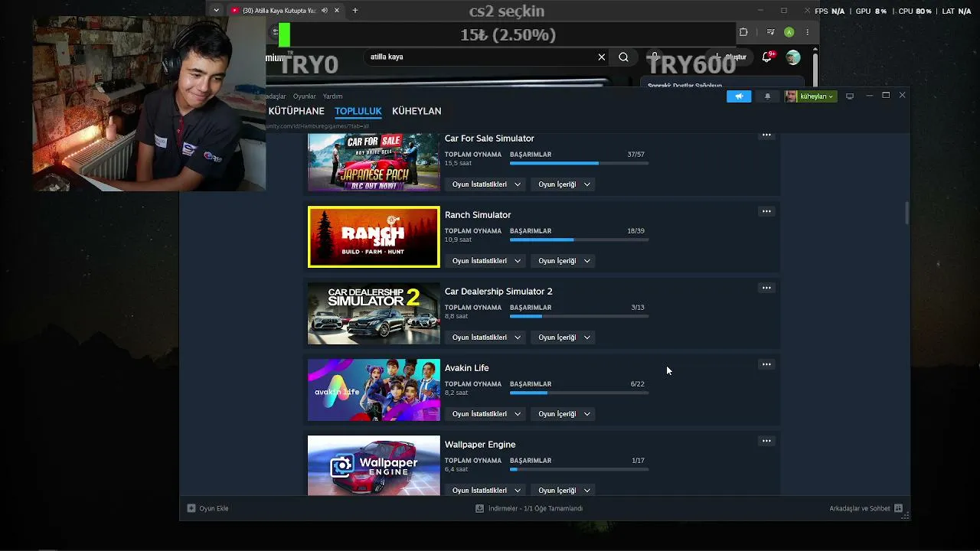Open a new browser tab
Image resolution: width=980 pixels, height=551 pixels.
(355, 11)
